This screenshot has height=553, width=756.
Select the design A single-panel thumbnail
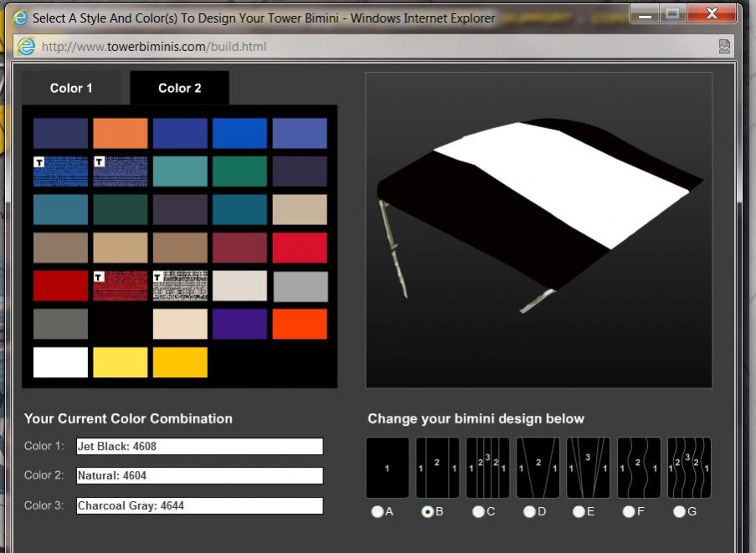coord(387,468)
